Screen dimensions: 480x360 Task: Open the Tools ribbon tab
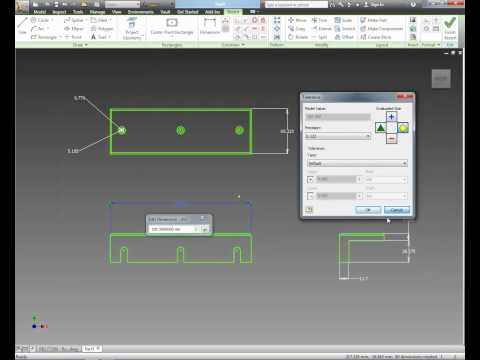click(x=78, y=12)
